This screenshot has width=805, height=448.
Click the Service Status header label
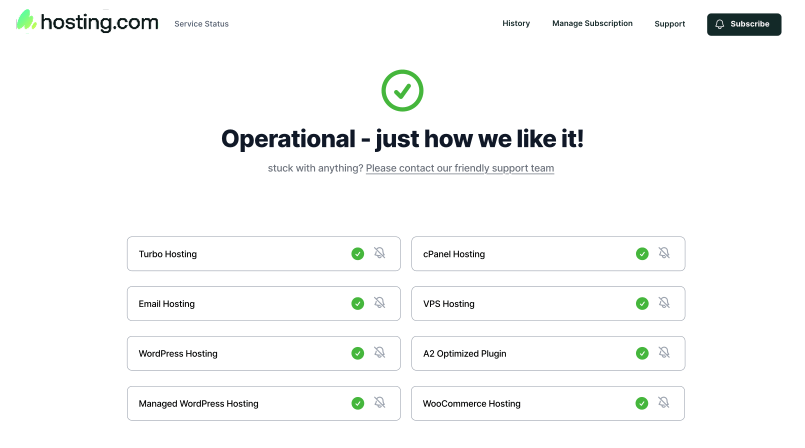(201, 24)
